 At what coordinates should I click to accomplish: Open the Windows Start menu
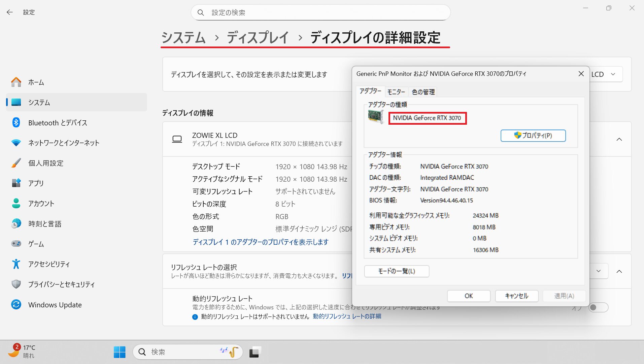pos(120,352)
